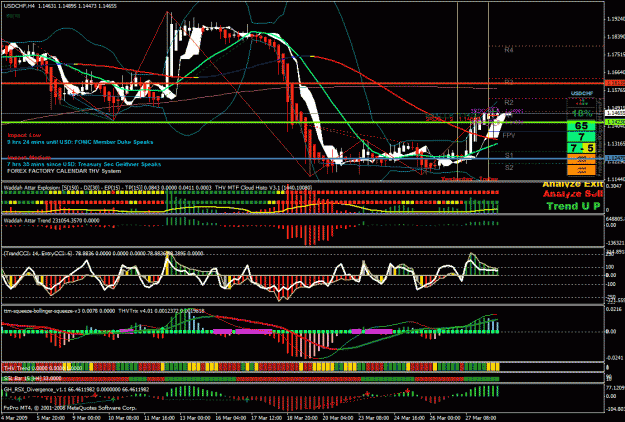
Task: Click the '18 Mar 20:00' time axis label
Action: pos(303,418)
